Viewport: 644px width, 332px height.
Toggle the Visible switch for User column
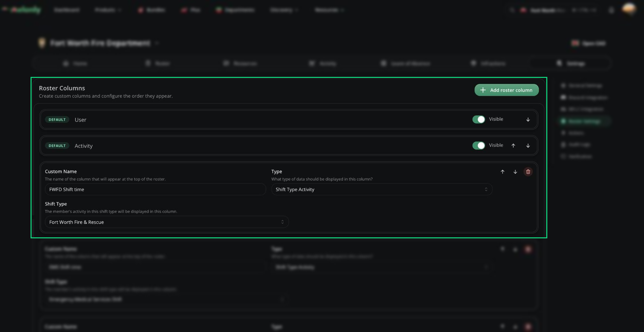tap(478, 120)
